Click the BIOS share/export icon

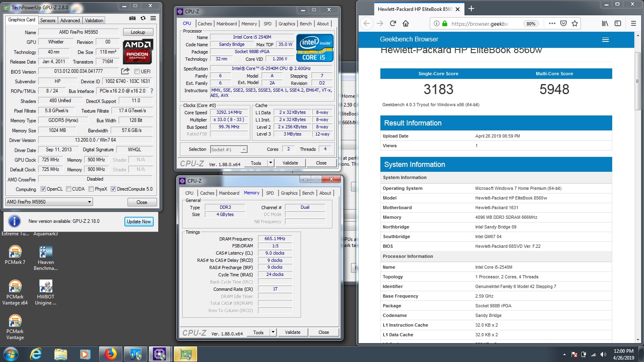point(126,71)
